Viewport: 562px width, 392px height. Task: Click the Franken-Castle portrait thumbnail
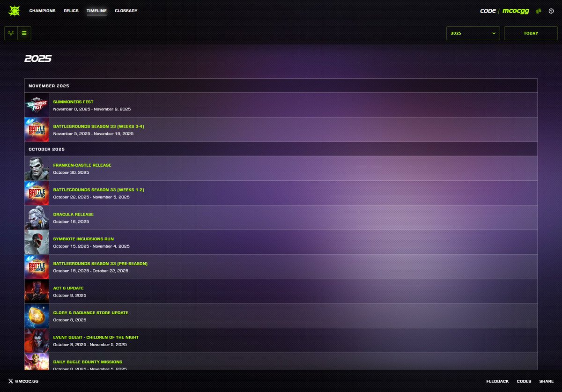[x=37, y=169]
